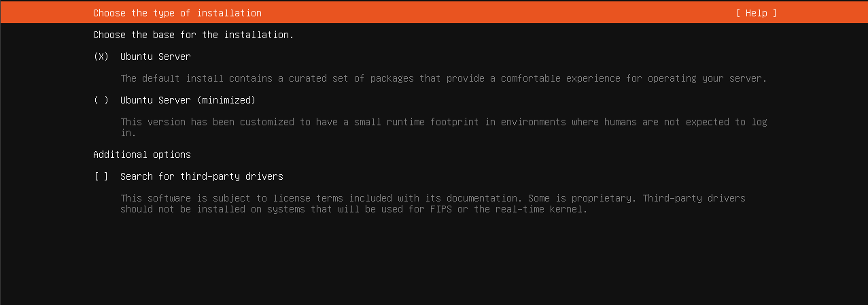
Task: Click the default install description text
Action: click(443, 78)
